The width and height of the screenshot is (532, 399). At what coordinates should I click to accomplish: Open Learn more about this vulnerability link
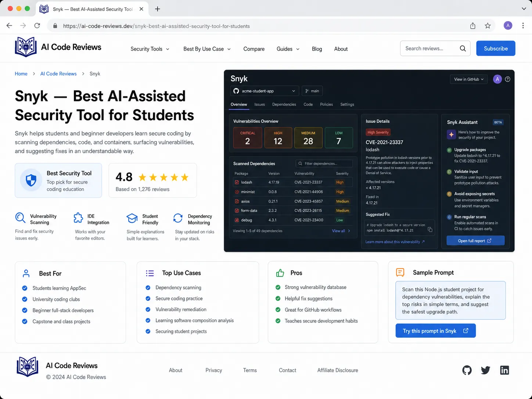pos(395,242)
